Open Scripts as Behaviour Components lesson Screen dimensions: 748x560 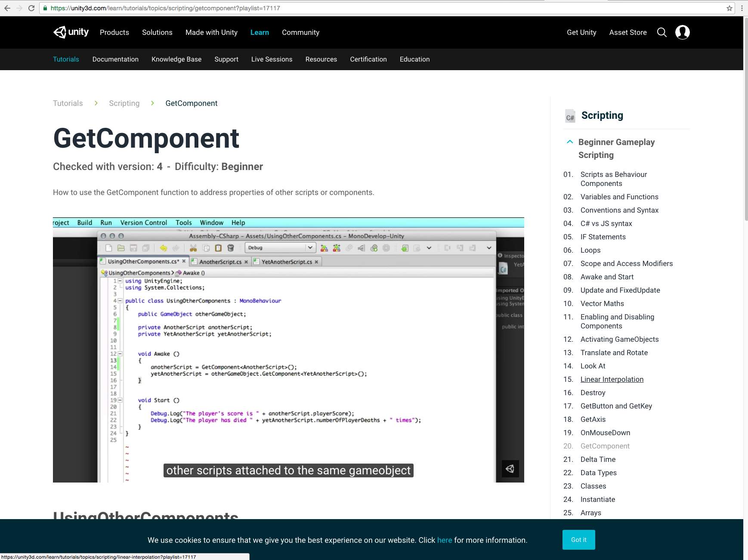coord(614,179)
